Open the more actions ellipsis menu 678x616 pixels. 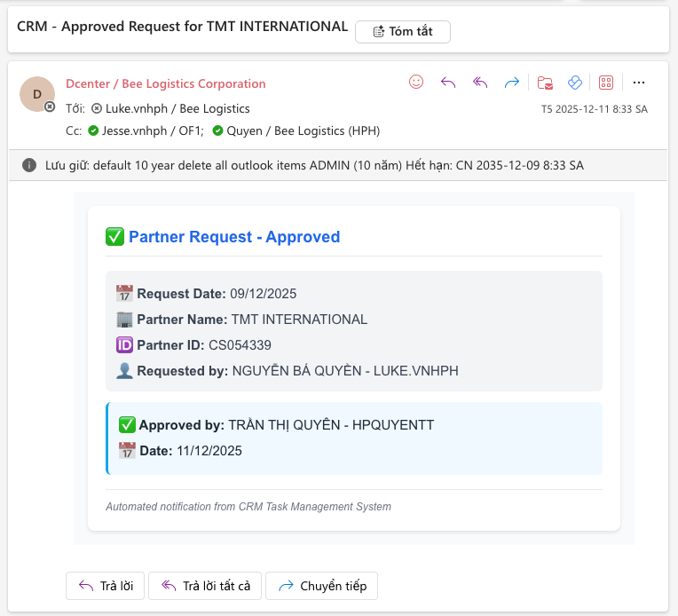[x=639, y=83]
